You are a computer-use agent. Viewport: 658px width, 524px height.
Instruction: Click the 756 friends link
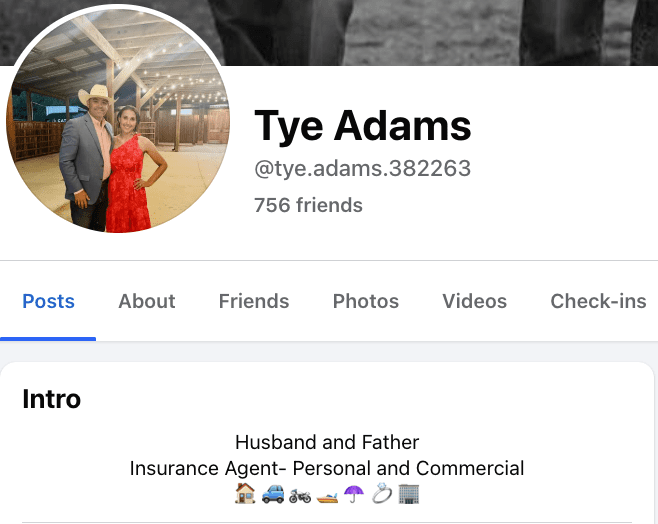(308, 206)
